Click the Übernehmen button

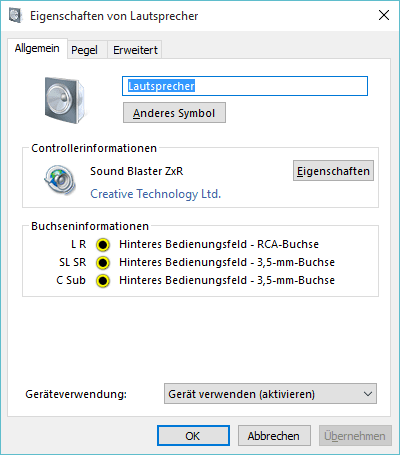pyautogui.click(x=355, y=435)
